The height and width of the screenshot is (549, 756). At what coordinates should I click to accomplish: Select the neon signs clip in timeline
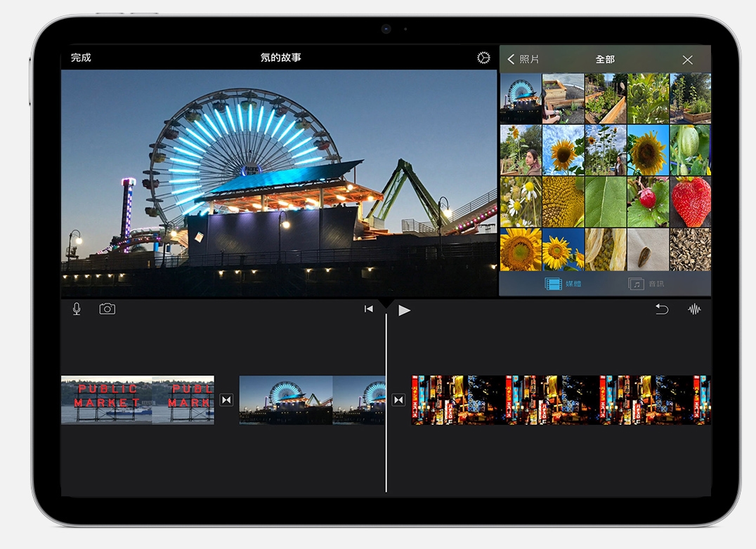[561, 400]
